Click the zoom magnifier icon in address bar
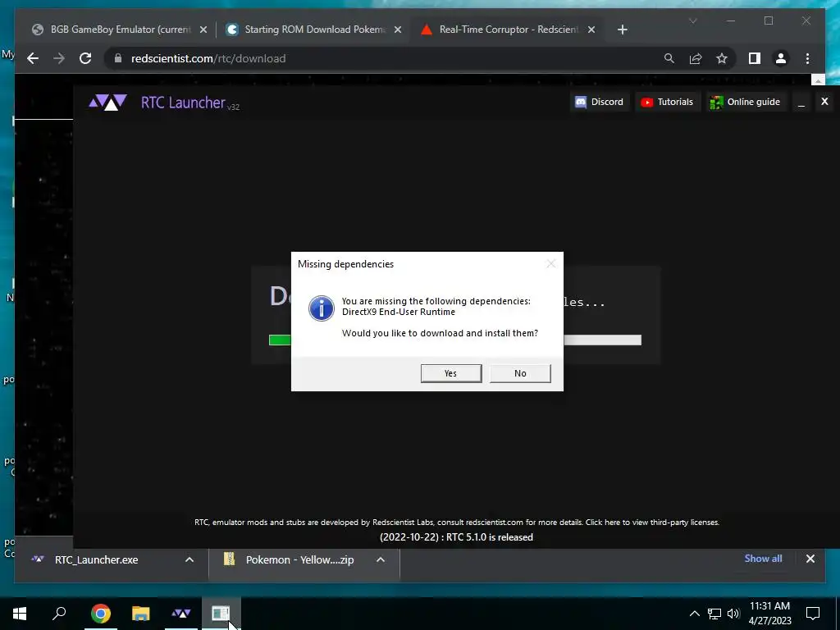This screenshot has width=840, height=630. click(x=669, y=58)
